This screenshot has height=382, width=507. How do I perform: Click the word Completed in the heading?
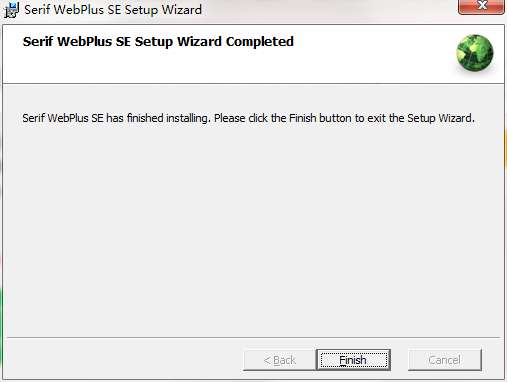pyautogui.click(x=260, y=42)
